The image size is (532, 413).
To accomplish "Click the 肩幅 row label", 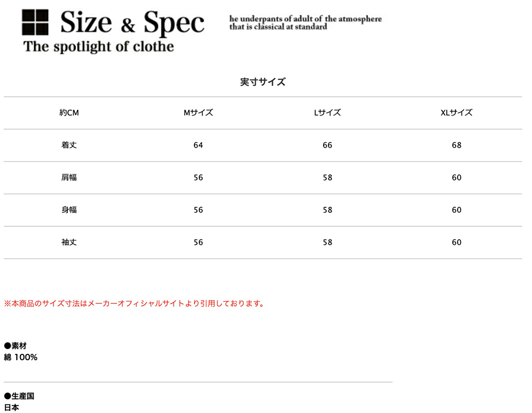I will click(69, 177).
